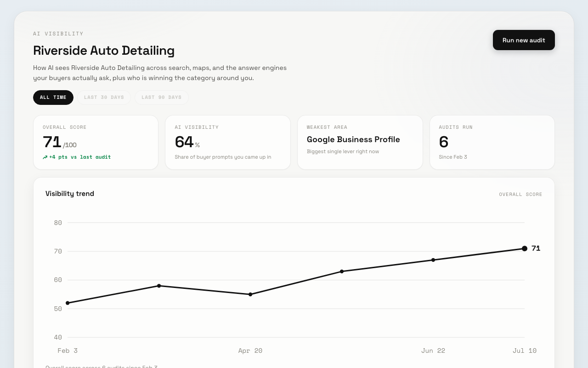Click the '80' y-axis label
Viewport: 588px width, 368px height.
(x=58, y=223)
